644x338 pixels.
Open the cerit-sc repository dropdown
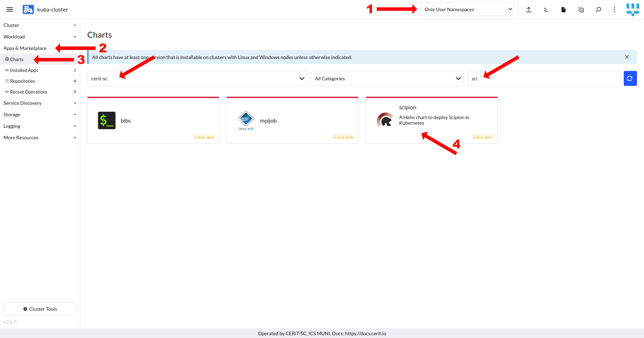click(x=197, y=79)
